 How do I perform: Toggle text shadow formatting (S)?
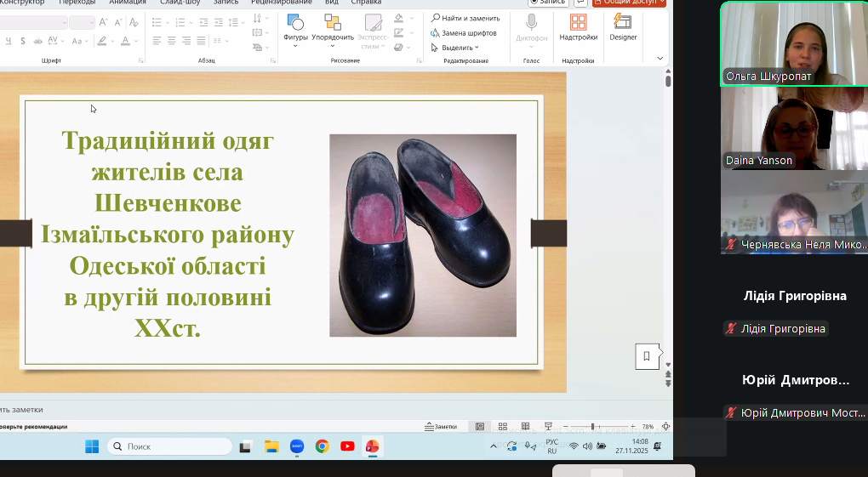coord(22,41)
